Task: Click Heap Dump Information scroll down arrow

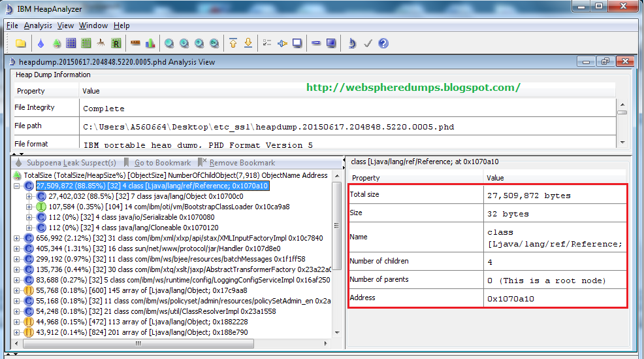Action: coord(622,143)
